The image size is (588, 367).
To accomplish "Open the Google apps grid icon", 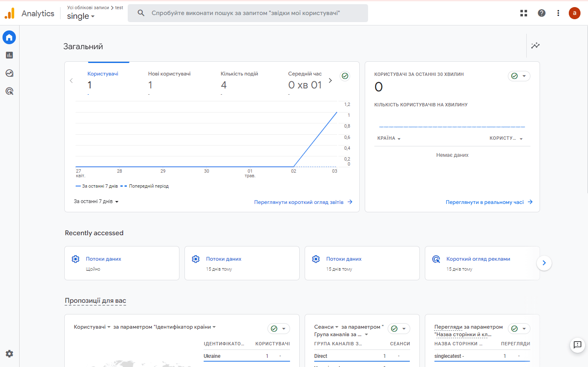I will pos(524,13).
